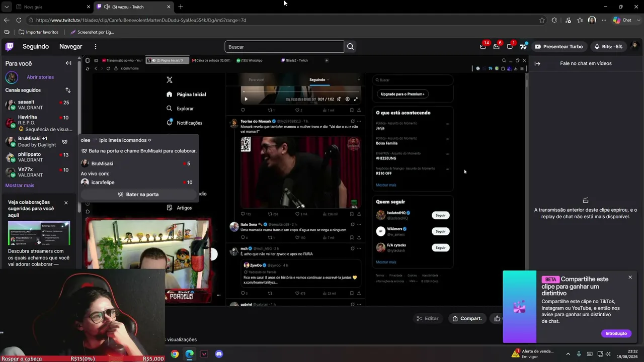Viewport: 644px width, 362px height.
Task: Open the Hevirlha channel in sidebar
Action: tap(38, 123)
